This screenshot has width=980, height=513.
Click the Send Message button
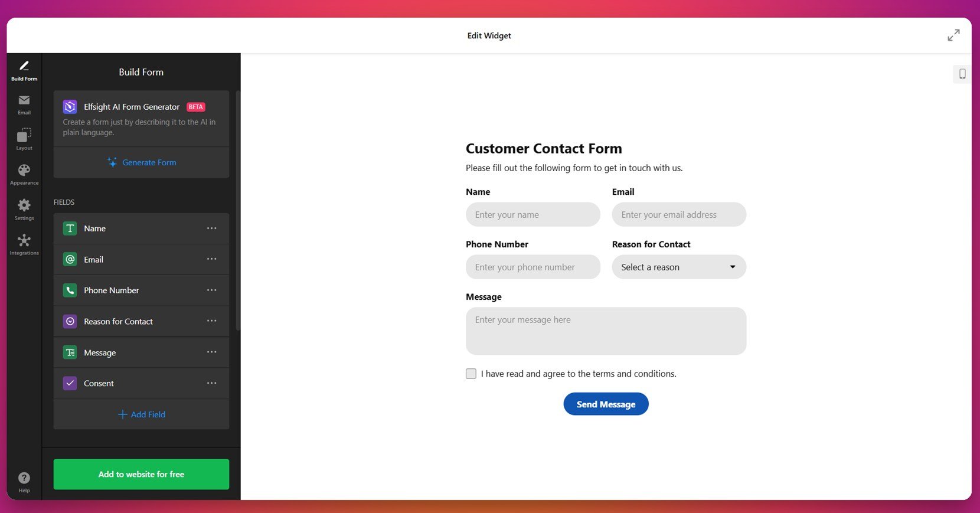[606, 404]
